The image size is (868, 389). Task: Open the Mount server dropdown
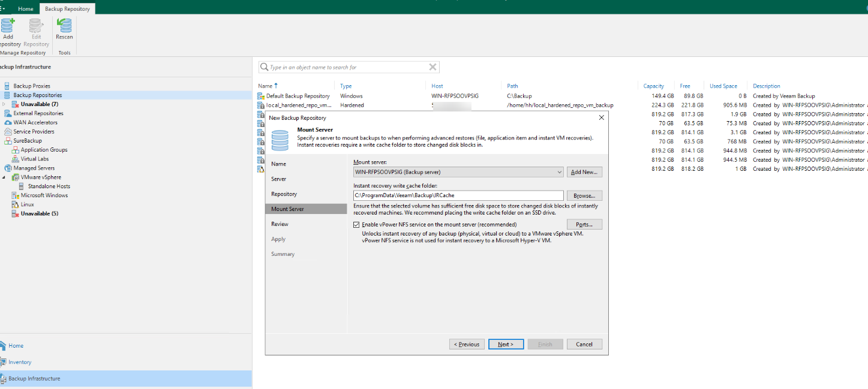pos(559,172)
